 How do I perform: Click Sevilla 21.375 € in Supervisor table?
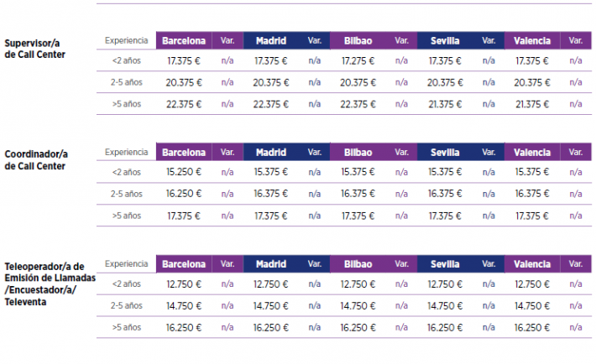pyautogui.click(x=445, y=104)
